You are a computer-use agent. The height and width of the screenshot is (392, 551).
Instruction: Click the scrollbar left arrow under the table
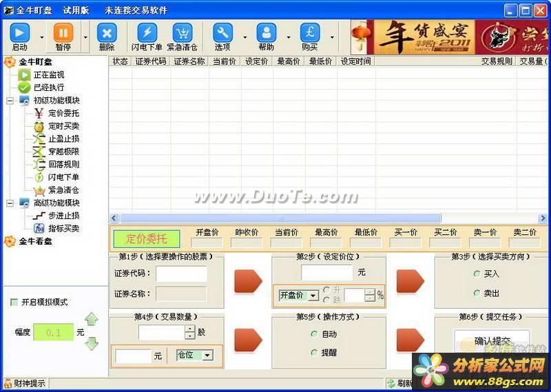pos(114,218)
